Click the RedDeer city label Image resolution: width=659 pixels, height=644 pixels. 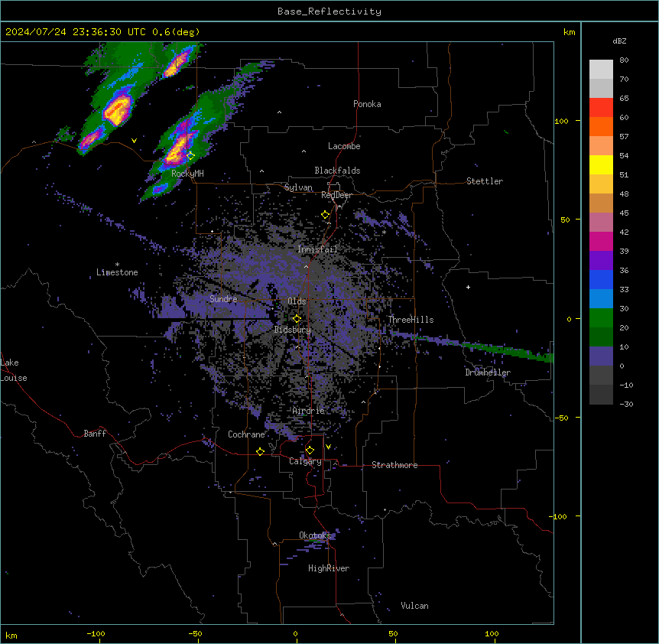336,195
